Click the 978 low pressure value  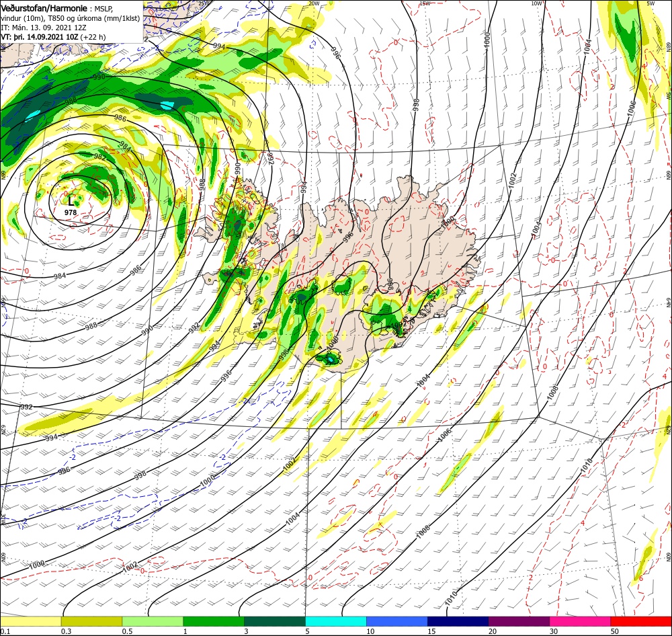71,212
